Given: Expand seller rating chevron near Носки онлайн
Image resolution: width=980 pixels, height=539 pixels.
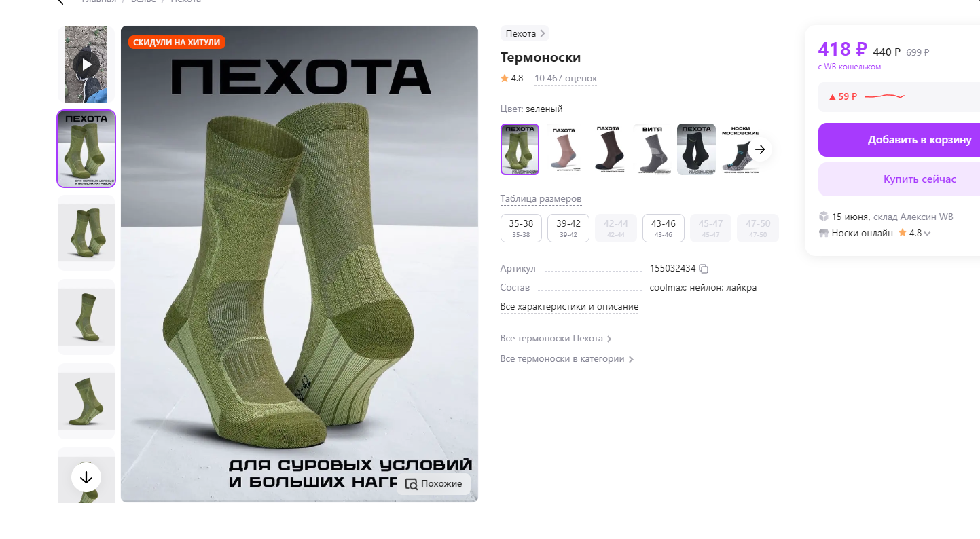Looking at the screenshot, I should (x=927, y=234).
